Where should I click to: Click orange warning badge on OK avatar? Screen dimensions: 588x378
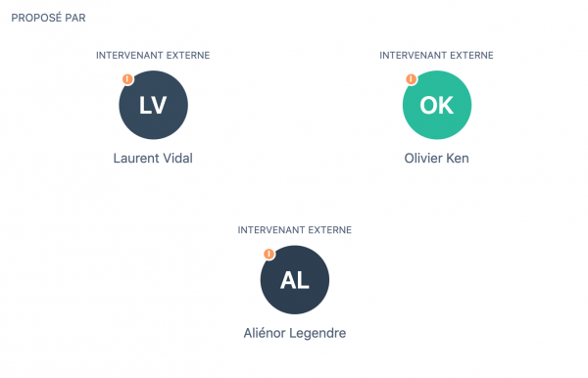[412, 79]
